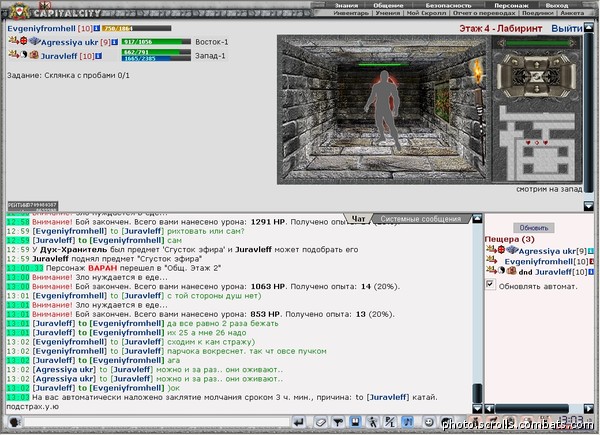The width and height of the screenshot is (600, 435).
Task: Click Agressiya ukr name in Пещера list
Action: pyautogui.click(x=547, y=251)
